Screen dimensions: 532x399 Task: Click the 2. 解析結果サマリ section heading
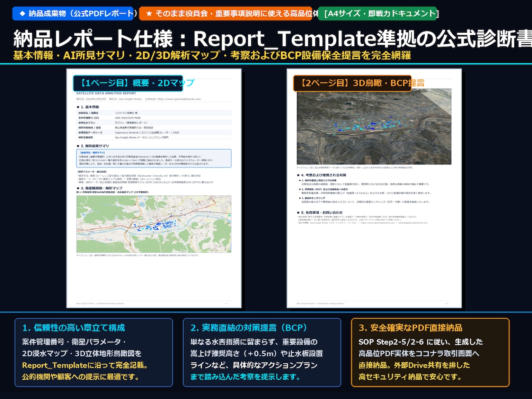click(x=93, y=146)
